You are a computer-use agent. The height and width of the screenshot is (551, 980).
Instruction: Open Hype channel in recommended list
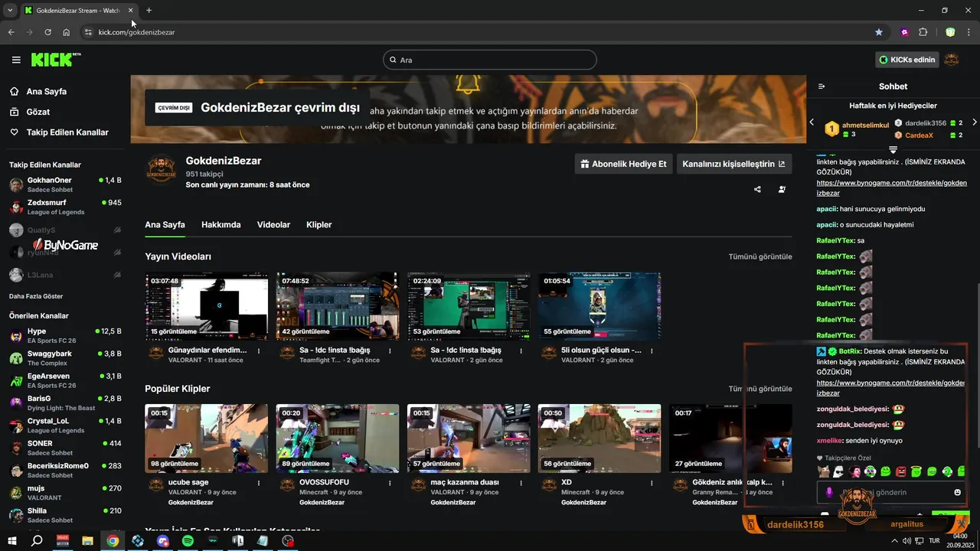[65, 335]
